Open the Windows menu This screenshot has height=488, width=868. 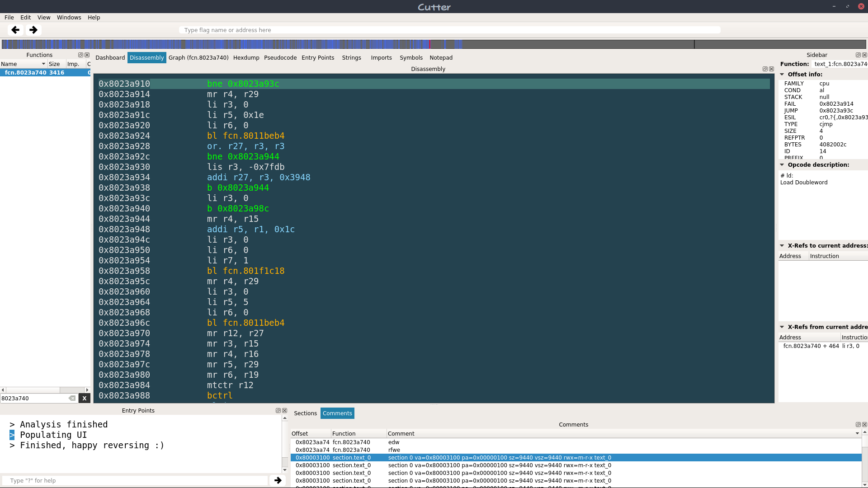69,18
